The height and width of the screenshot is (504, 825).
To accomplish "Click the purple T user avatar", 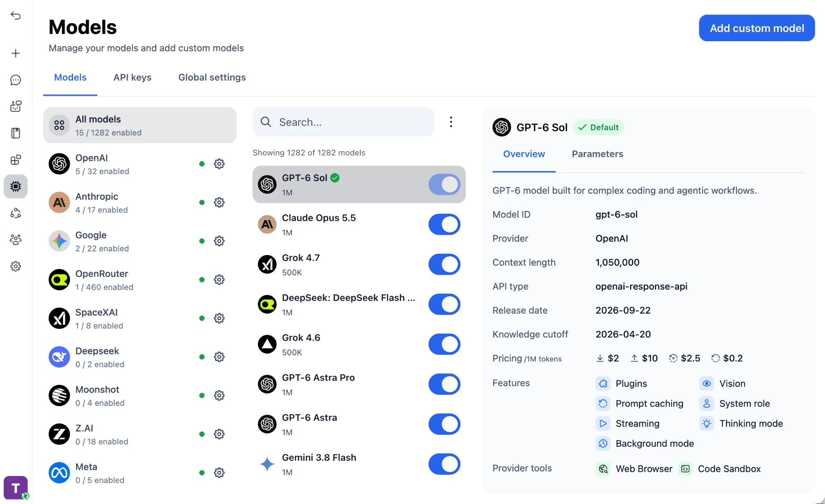I will [x=16, y=488].
